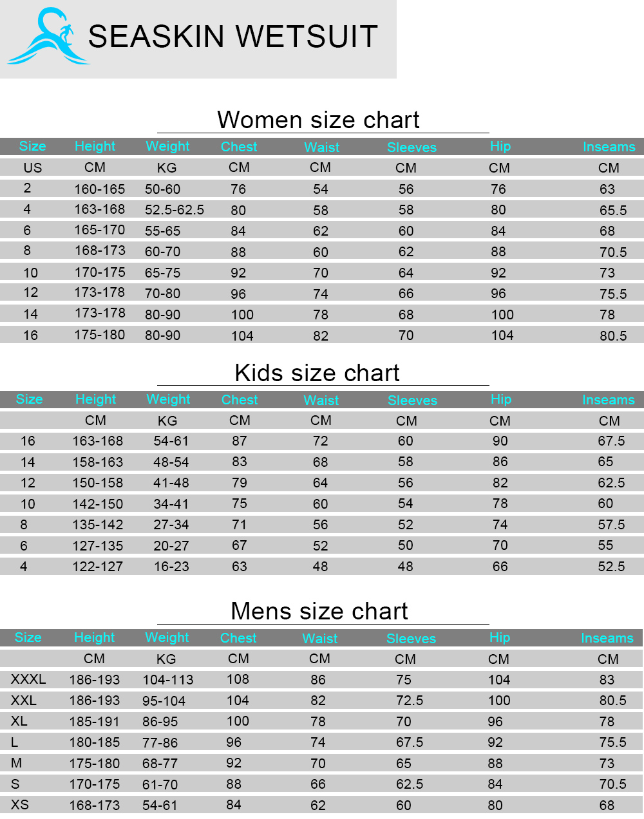This screenshot has height=819, width=644.
Task: Select the Sleeves header in Kids chart
Action: (412, 400)
